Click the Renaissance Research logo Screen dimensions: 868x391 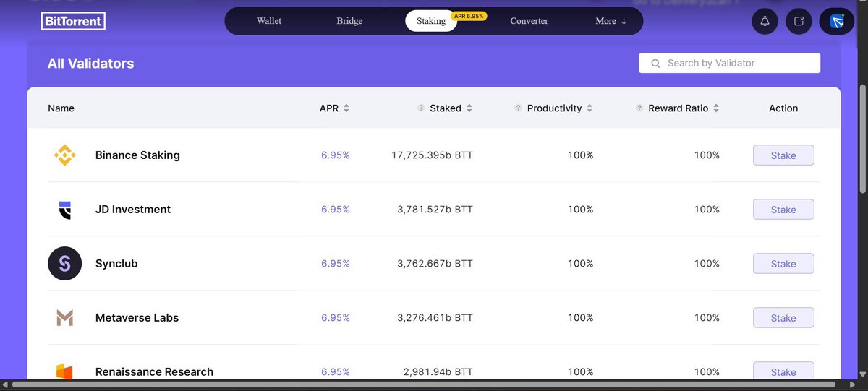(65, 371)
